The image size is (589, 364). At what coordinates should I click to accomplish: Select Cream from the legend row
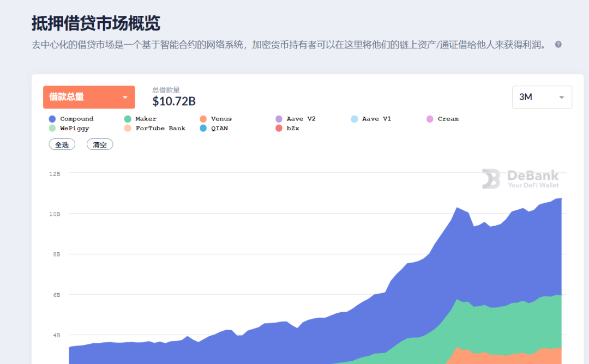point(444,118)
